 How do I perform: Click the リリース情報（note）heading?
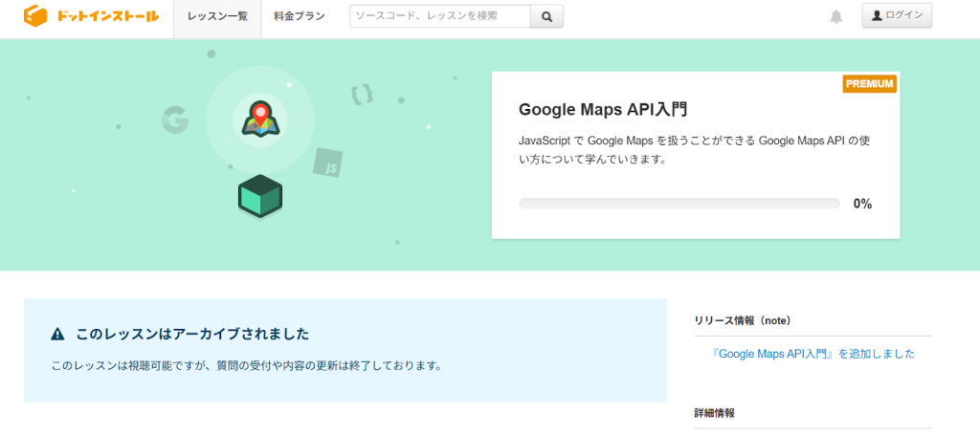(x=743, y=320)
